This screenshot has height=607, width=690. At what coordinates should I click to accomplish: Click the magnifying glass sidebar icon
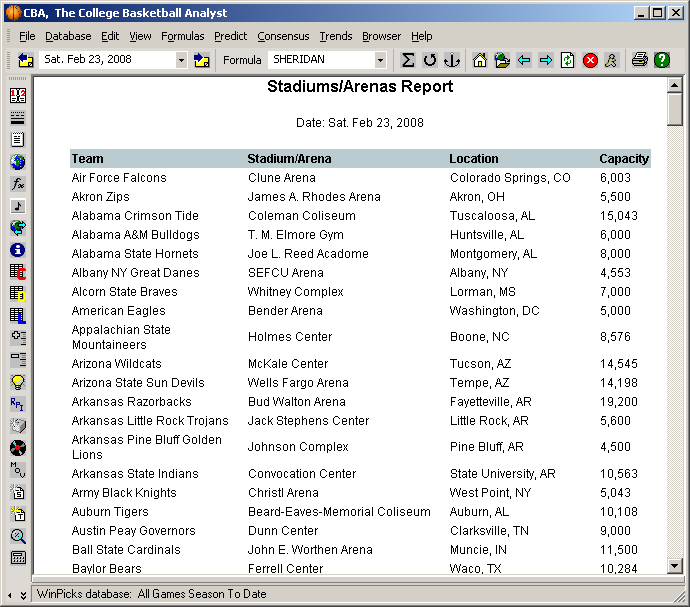pyautogui.click(x=18, y=536)
